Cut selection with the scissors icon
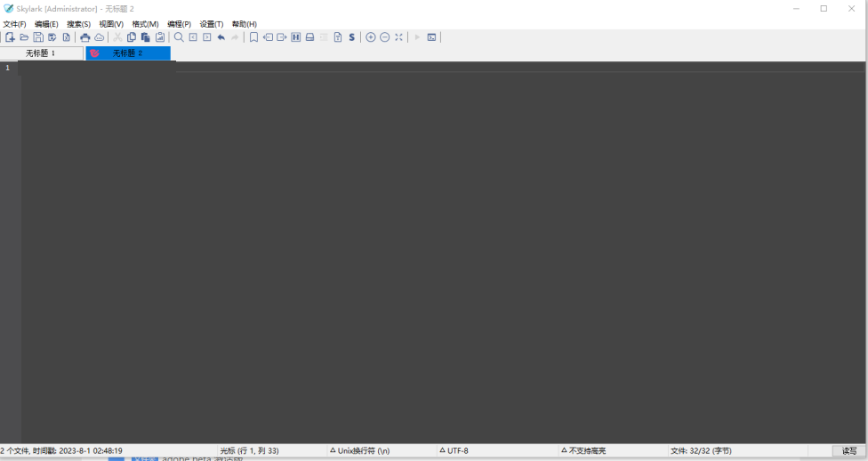The height and width of the screenshot is (461, 868). tap(117, 37)
